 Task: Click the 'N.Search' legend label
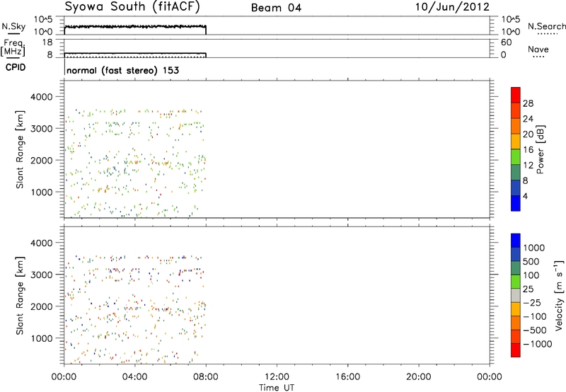pyautogui.click(x=546, y=26)
